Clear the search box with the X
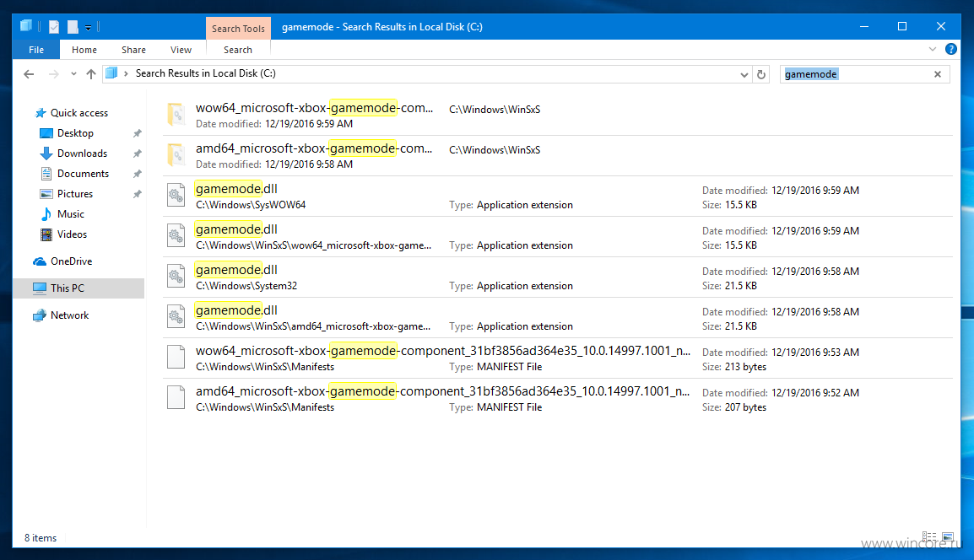This screenshot has width=974, height=560. pyautogui.click(x=938, y=74)
